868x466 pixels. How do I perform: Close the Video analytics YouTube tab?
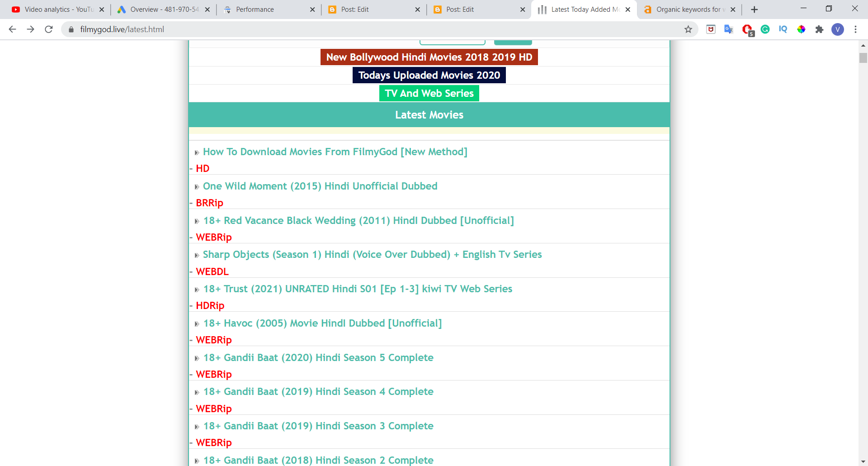pos(102,10)
